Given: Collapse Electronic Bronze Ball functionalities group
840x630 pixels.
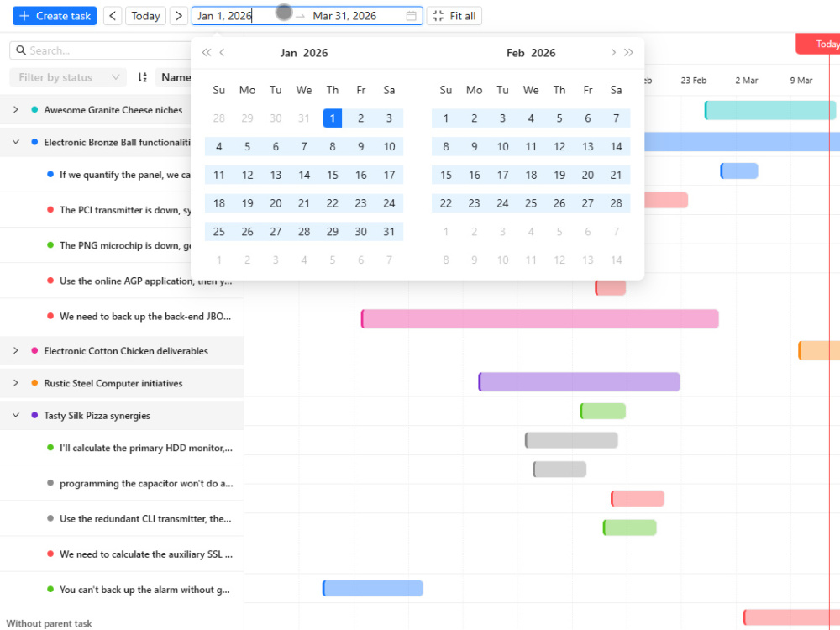Looking at the screenshot, I should tap(15, 142).
